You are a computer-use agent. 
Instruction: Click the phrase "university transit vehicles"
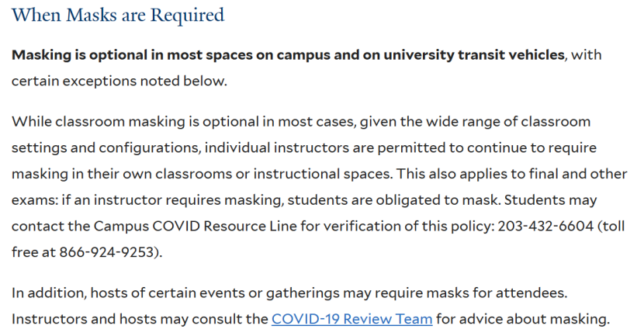(474, 55)
